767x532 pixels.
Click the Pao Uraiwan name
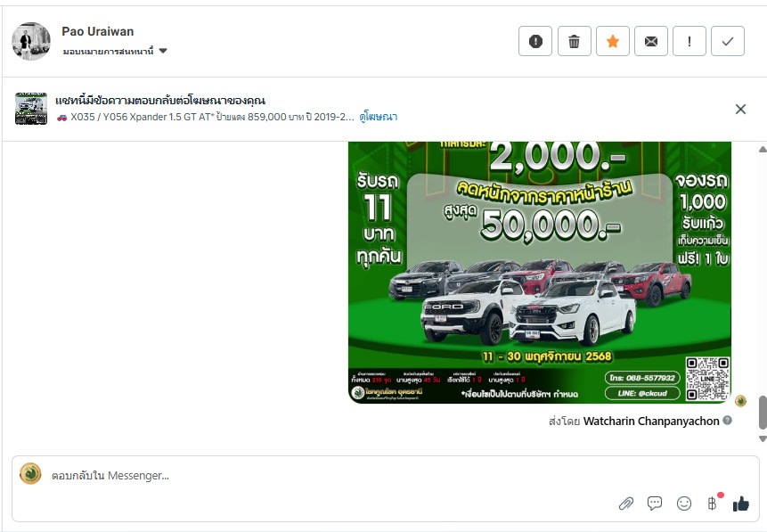pos(97,31)
